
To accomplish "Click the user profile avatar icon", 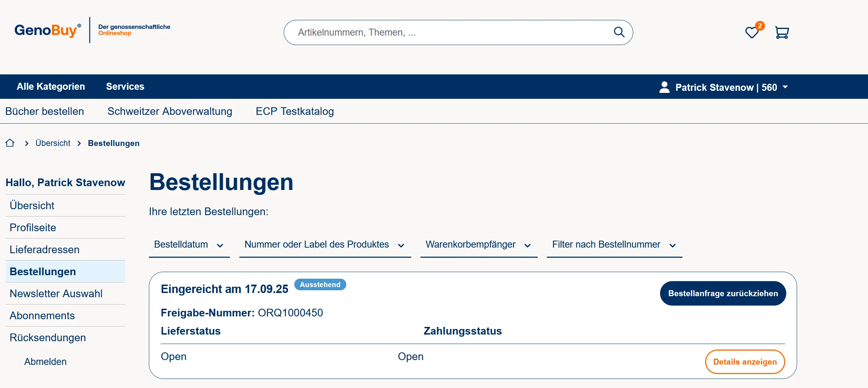I will (x=664, y=87).
